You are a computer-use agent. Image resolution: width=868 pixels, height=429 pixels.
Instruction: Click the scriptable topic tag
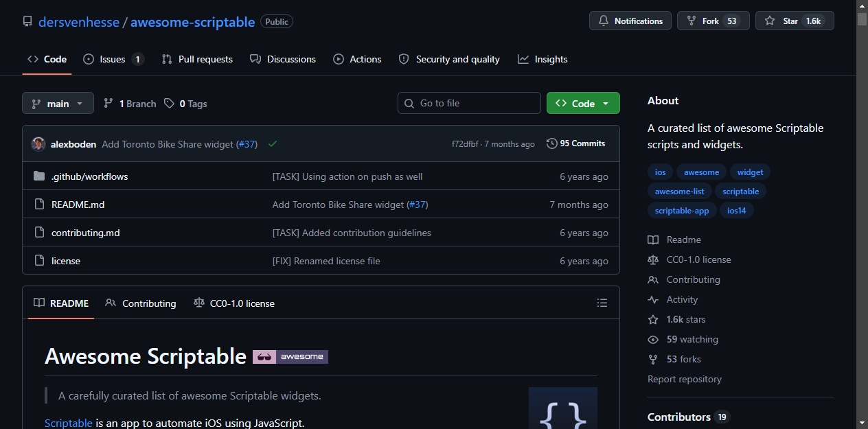pyautogui.click(x=741, y=192)
